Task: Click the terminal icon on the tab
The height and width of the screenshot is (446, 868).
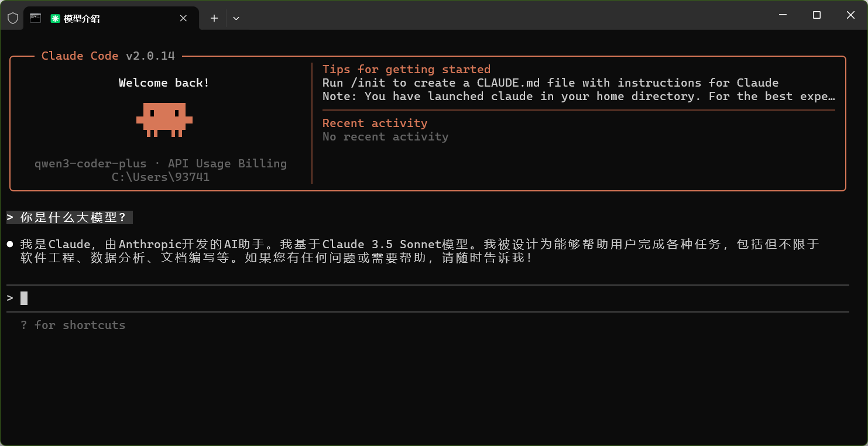Action: 36,18
